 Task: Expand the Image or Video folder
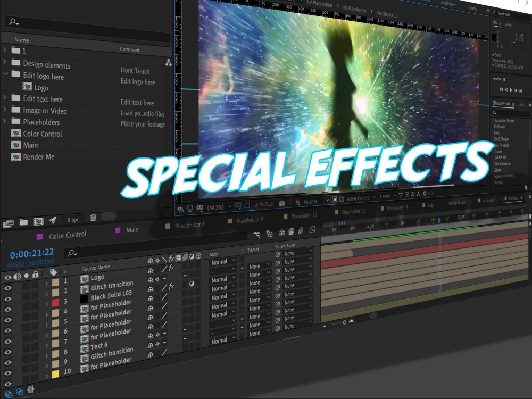pos(4,109)
